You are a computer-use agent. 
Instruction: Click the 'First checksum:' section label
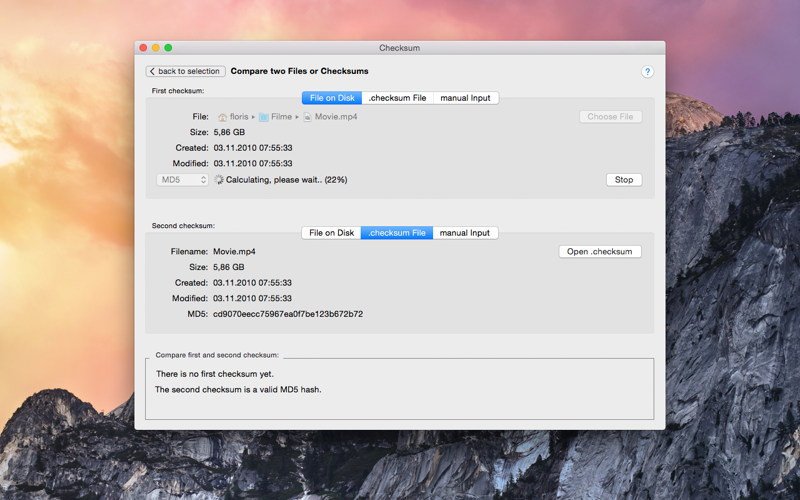(178, 91)
